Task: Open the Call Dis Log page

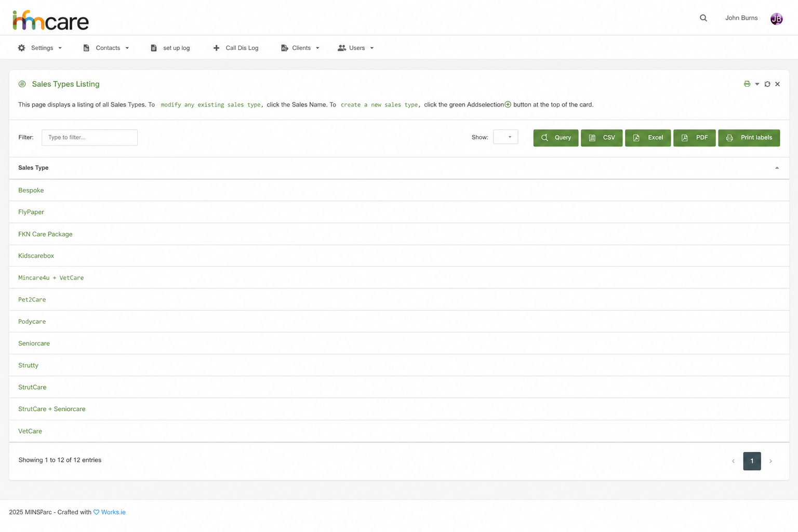Action: tap(236, 48)
